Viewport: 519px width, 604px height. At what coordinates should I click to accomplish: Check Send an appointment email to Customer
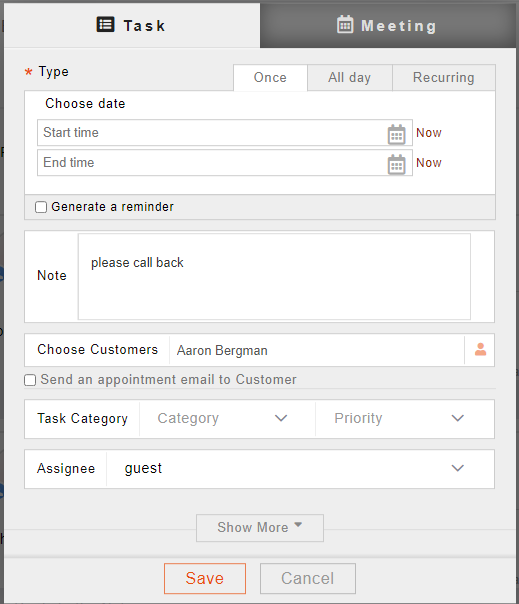(30, 380)
